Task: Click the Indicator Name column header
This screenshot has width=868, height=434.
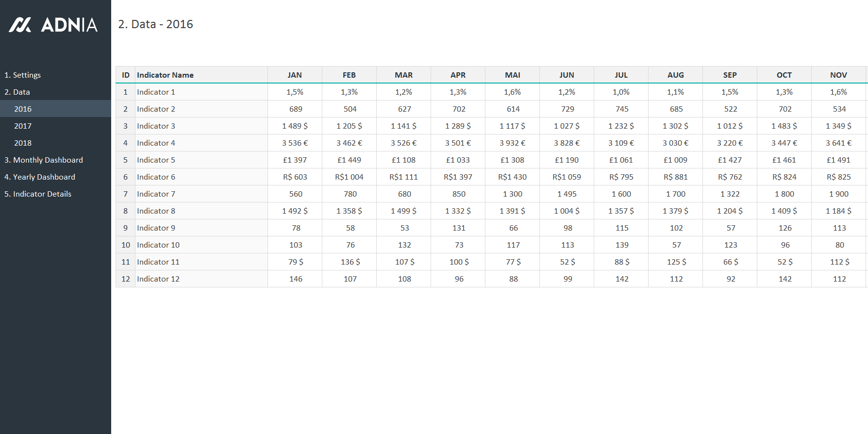Action: click(x=165, y=75)
